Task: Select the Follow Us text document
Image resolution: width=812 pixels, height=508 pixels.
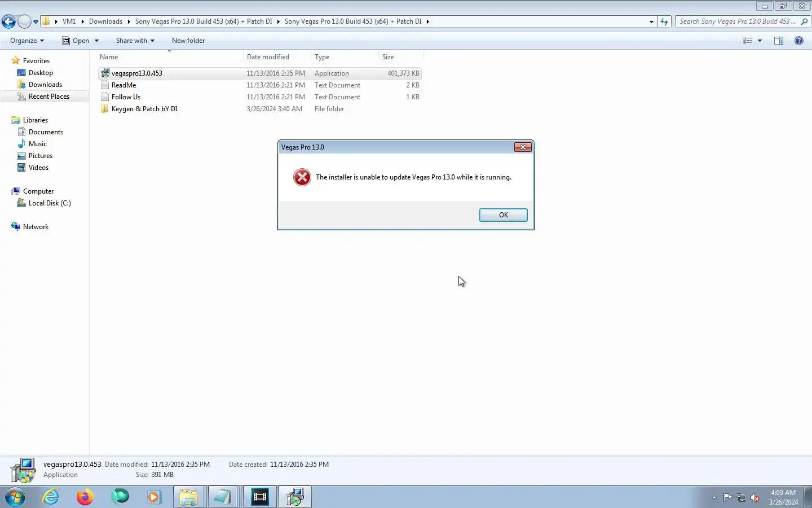Action: [x=260, y=97]
